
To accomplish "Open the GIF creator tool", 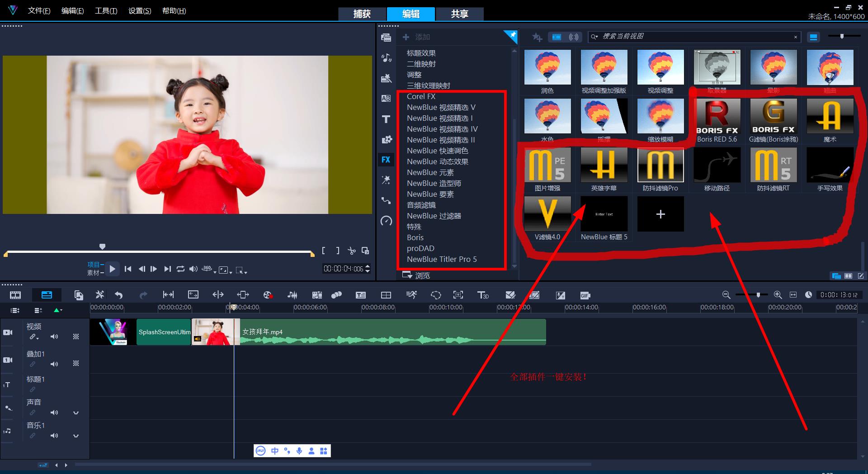I will point(585,295).
